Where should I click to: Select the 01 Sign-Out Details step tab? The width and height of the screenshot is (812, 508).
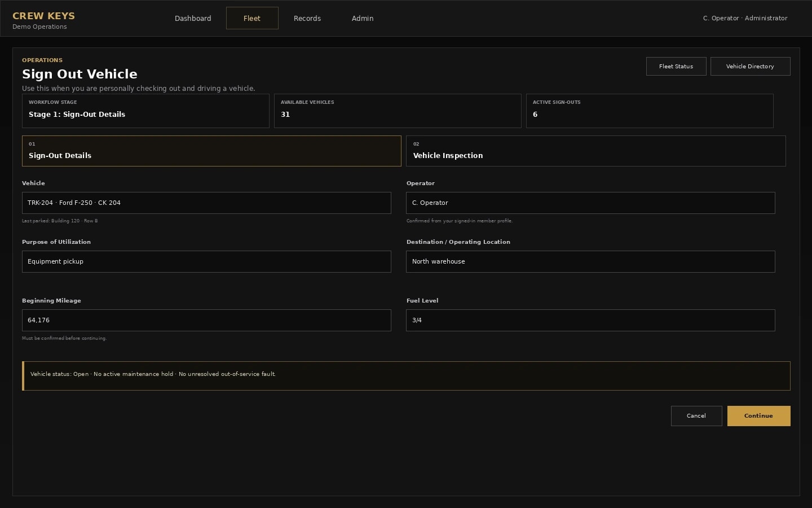pyautogui.click(x=211, y=151)
